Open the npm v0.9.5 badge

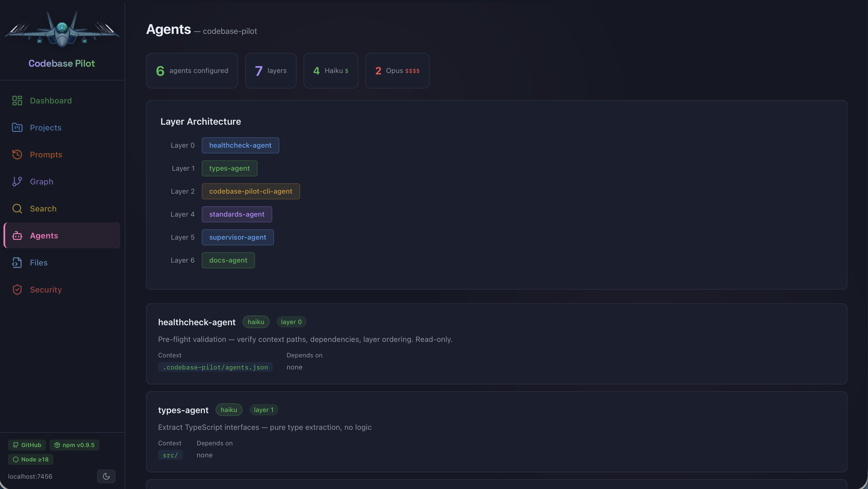pyautogui.click(x=74, y=444)
